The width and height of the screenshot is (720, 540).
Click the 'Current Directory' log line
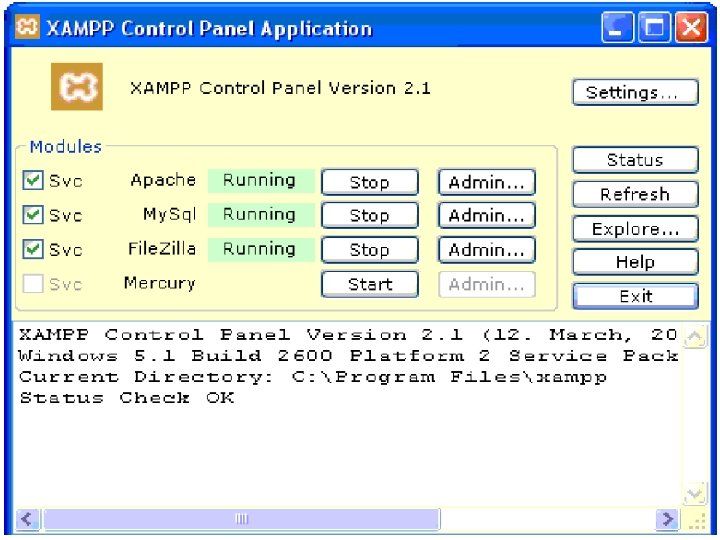point(313,377)
